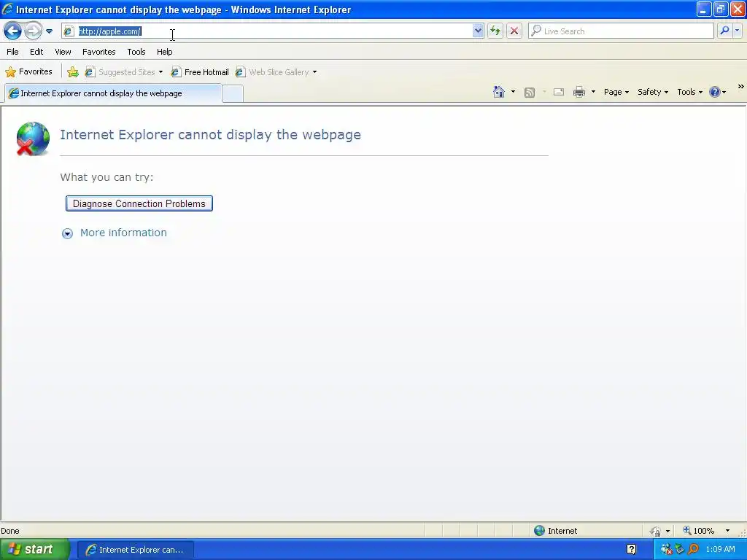Open the Tools command bar menu
Viewport: 747px width, 560px height.
[x=689, y=93]
